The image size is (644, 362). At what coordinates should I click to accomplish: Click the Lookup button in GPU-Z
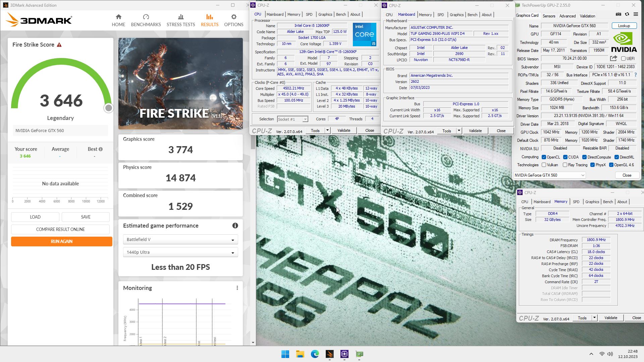click(624, 26)
